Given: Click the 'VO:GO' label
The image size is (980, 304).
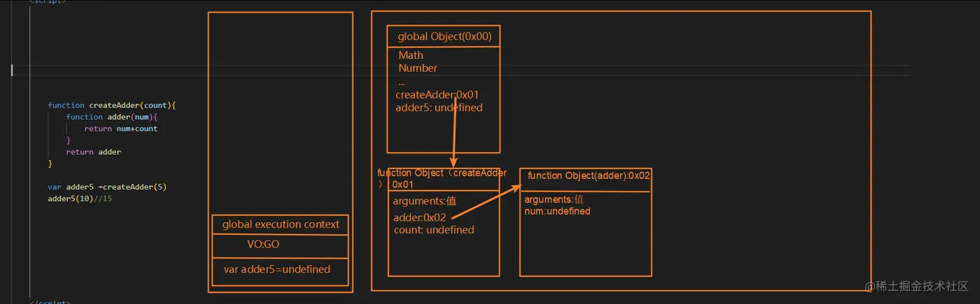Looking at the screenshot, I should (263, 245).
